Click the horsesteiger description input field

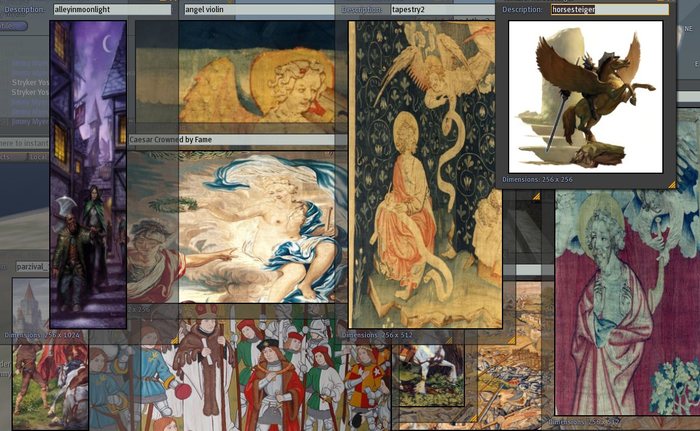610,9
